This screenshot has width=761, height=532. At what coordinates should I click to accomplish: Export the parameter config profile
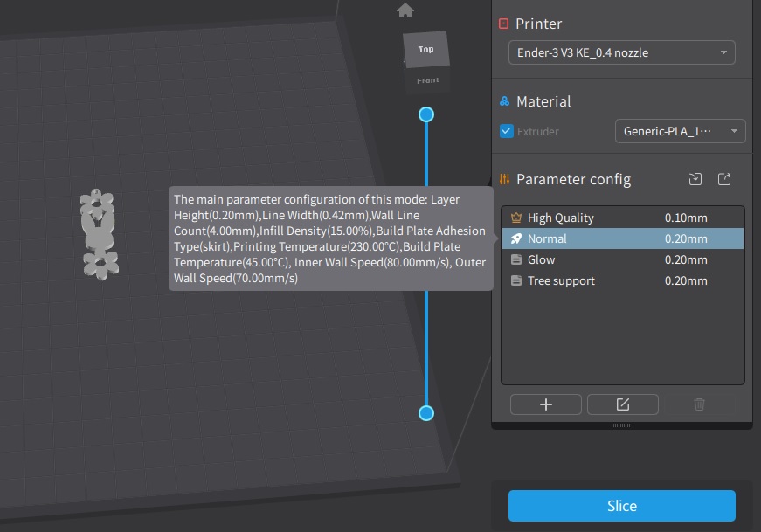(x=724, y=179)
